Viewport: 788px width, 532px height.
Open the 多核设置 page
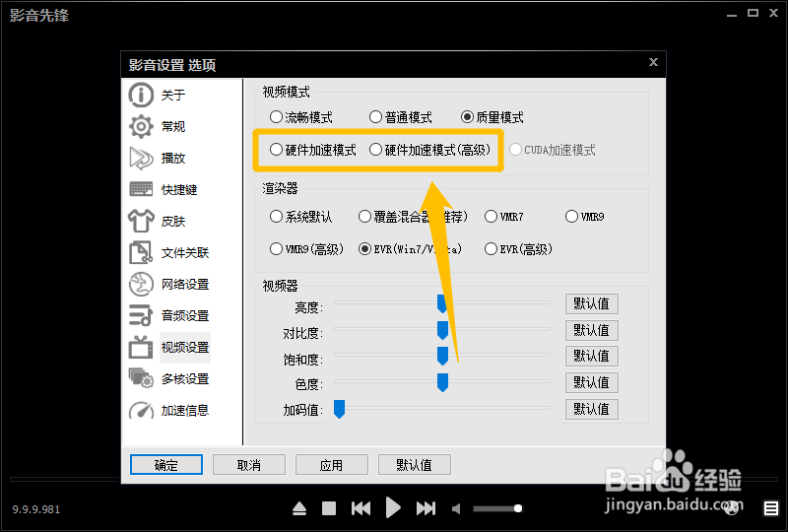pyautogui.click(x=184, y=378)
